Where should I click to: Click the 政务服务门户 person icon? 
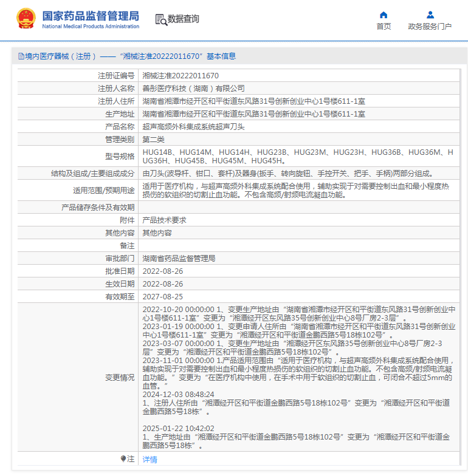click(430, 15)
